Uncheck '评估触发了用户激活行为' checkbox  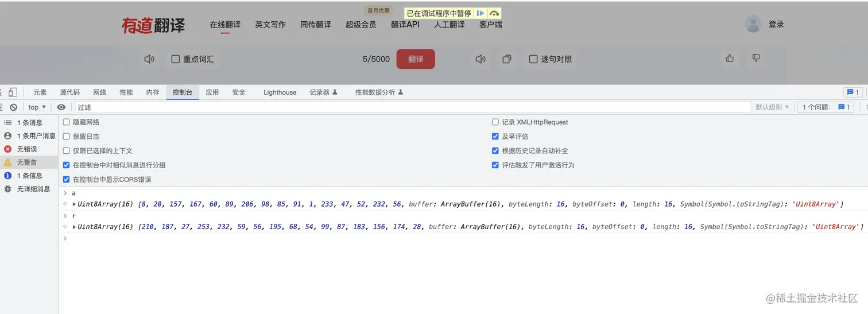tap(495, 165)
